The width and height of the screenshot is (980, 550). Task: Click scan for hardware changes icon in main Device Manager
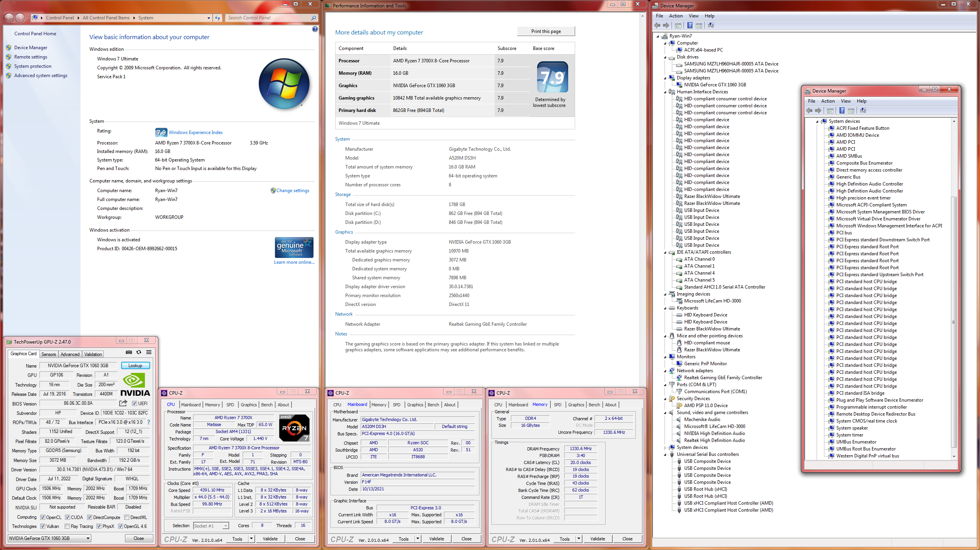[711, 26]
